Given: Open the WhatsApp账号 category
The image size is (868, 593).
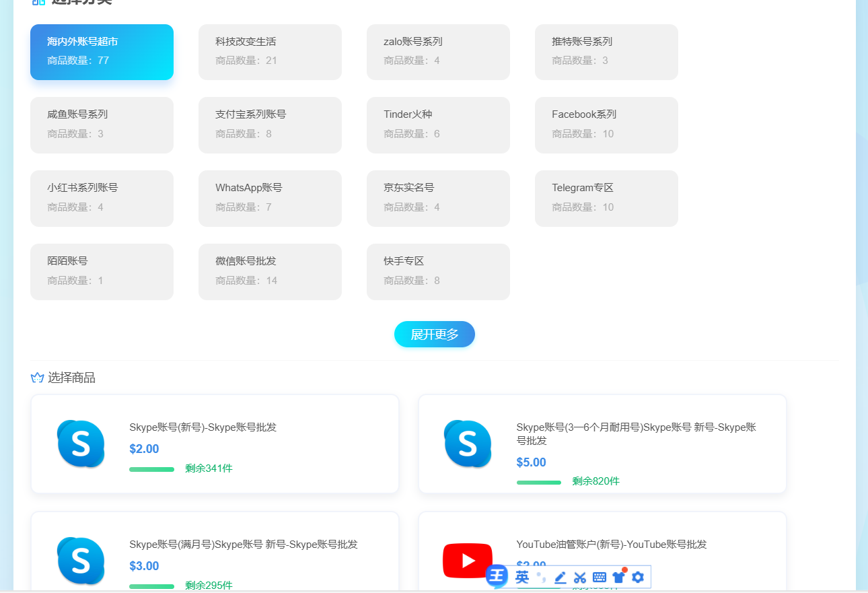Looking at the screenshot, I should [x=270, y=199].
